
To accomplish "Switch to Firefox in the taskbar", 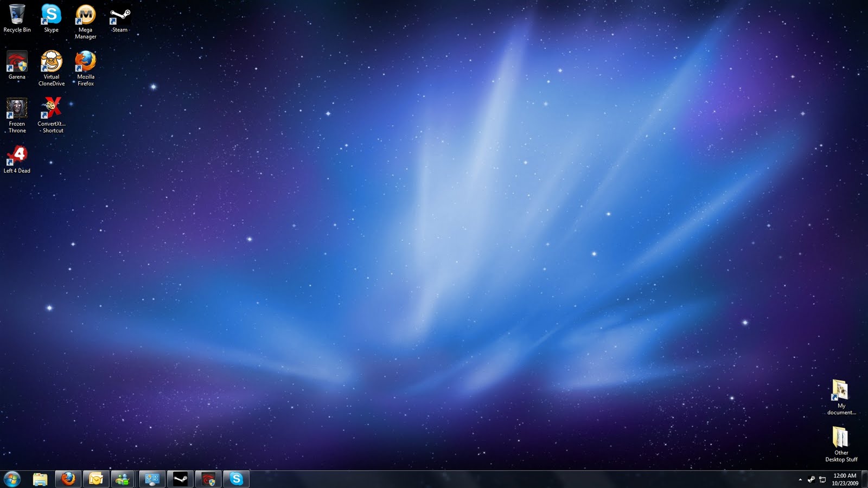I will pyautogui.click(x=68, y=479).
